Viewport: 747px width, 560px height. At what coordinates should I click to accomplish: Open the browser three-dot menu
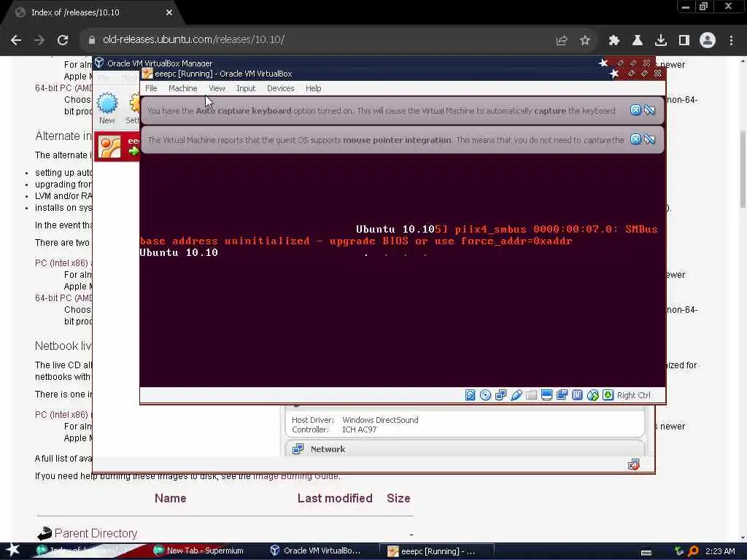pos(731,41)
